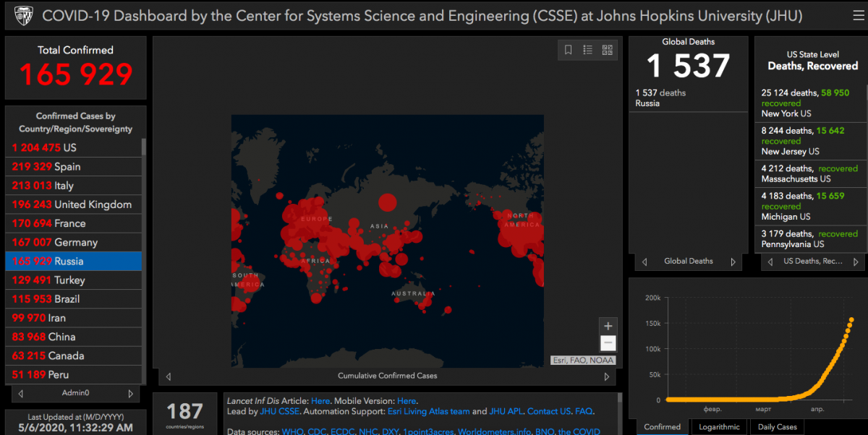Select US in the country list
The image size is (868, 435).
(x=74, y=147)
